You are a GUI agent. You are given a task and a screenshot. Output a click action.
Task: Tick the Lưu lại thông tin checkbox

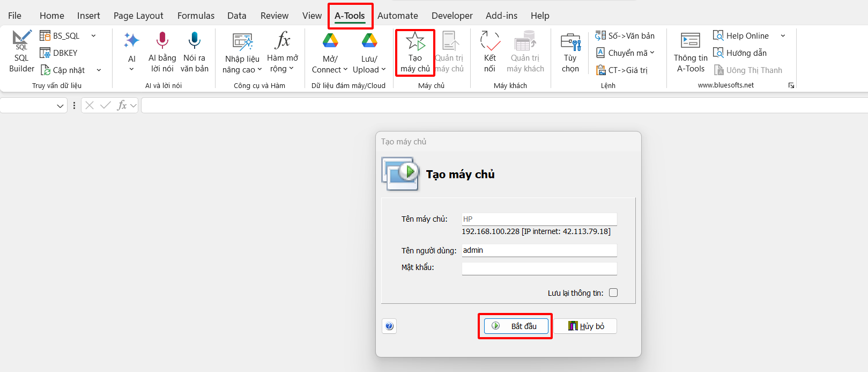coord(613,293)
